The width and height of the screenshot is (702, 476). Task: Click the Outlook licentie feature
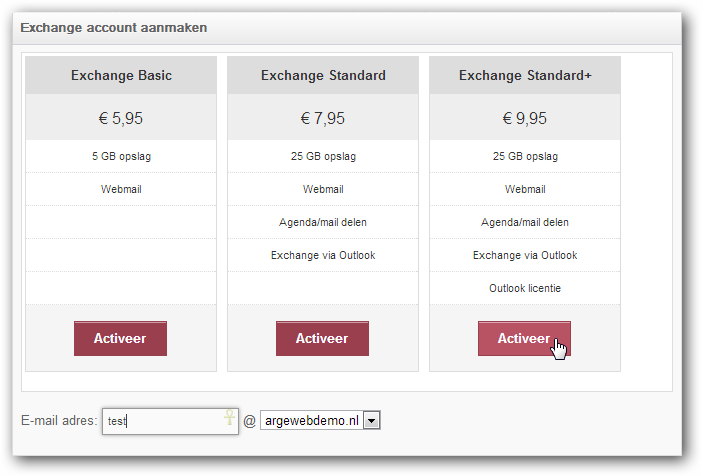525,288
